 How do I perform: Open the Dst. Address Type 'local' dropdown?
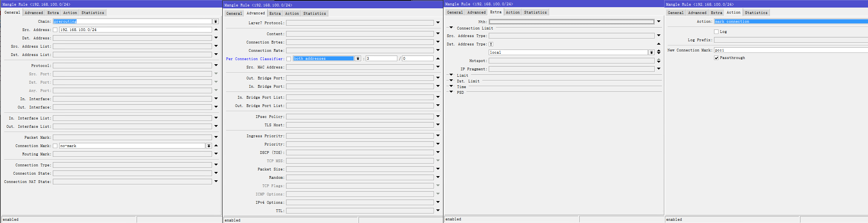(651, 53)
